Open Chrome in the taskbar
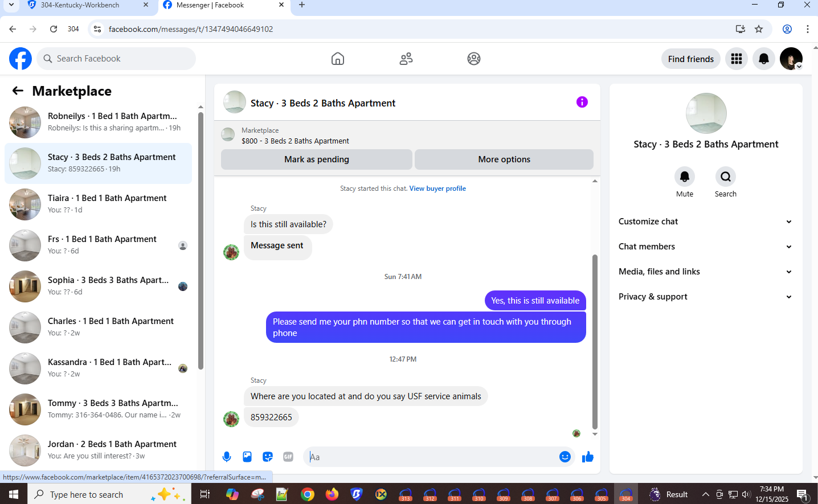Image resolution: width=818 pixels, height=504 pixels. (308, 494)
